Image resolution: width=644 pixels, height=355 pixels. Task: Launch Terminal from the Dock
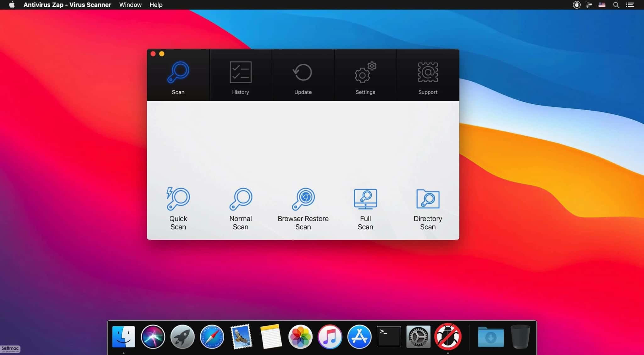pos(389,337)
